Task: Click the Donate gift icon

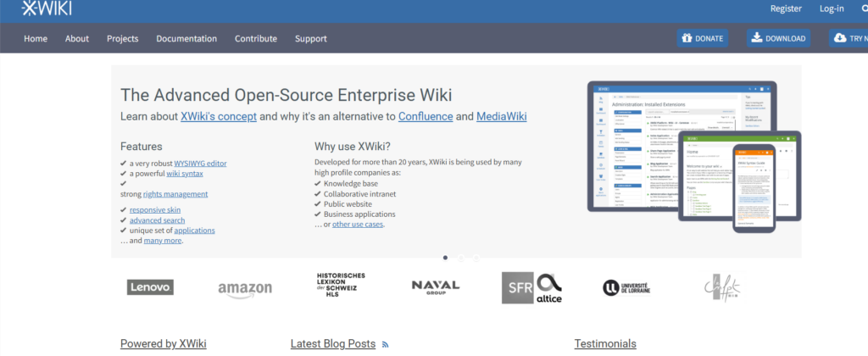Action: (x=686, y=38)
